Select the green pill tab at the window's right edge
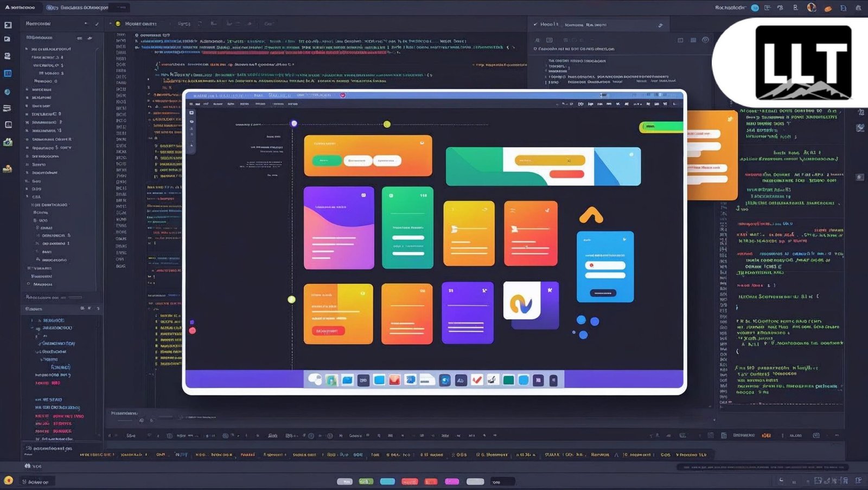The image size is (868, 490). coord(661,126)
